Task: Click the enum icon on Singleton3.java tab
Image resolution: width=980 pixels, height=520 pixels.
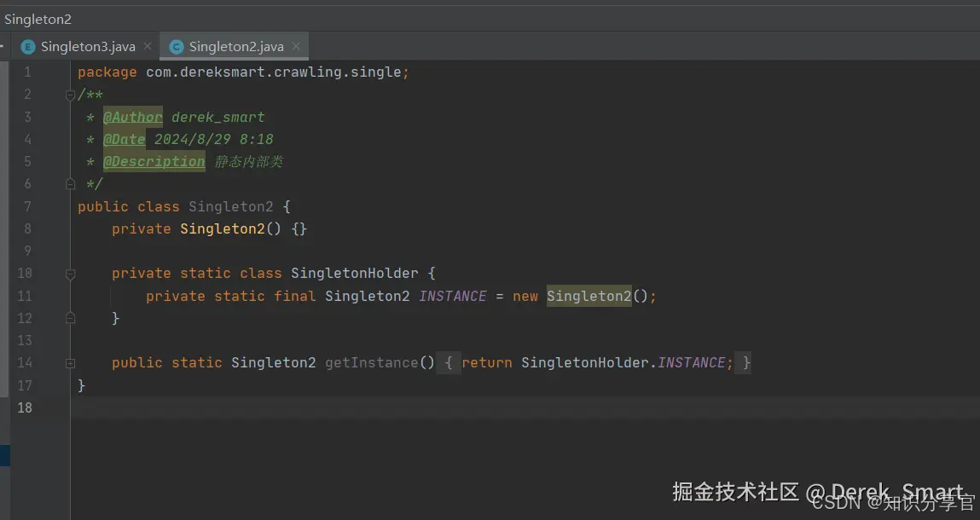Action: [x=27, y=47]
